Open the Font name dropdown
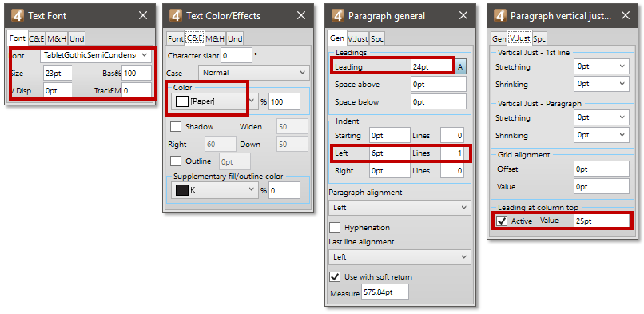This screenshot has width=644, height=314. click(x=96, y=54)
